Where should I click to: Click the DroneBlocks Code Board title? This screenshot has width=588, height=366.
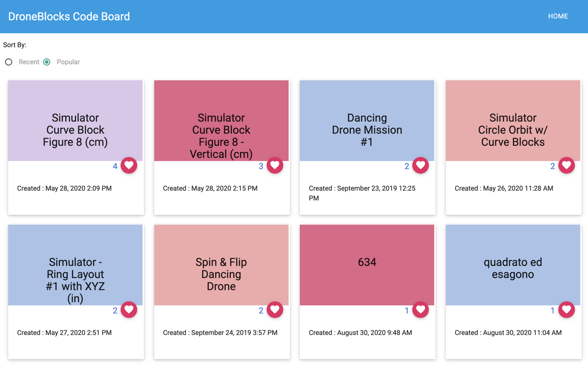tap(69, 16)
